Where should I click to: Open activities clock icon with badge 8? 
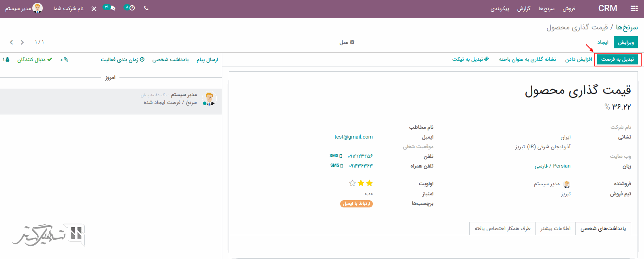(x=130, y=8)
